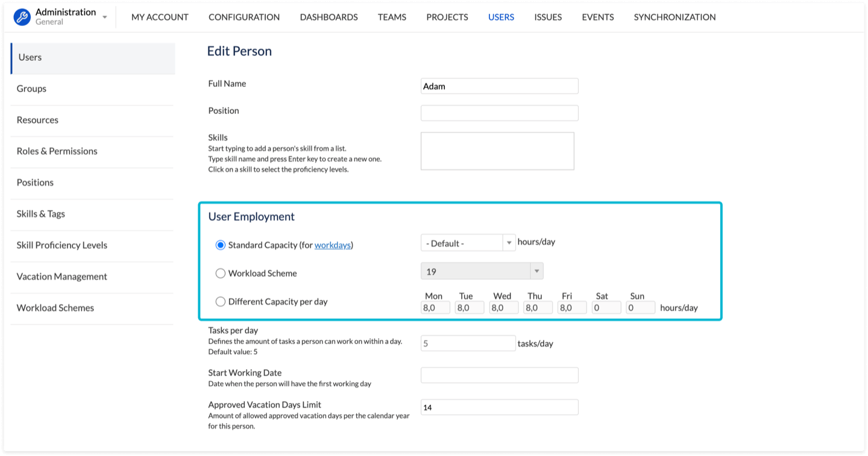
Task: Open the Default hours/day dropdown
Action: tap(468, 243)
